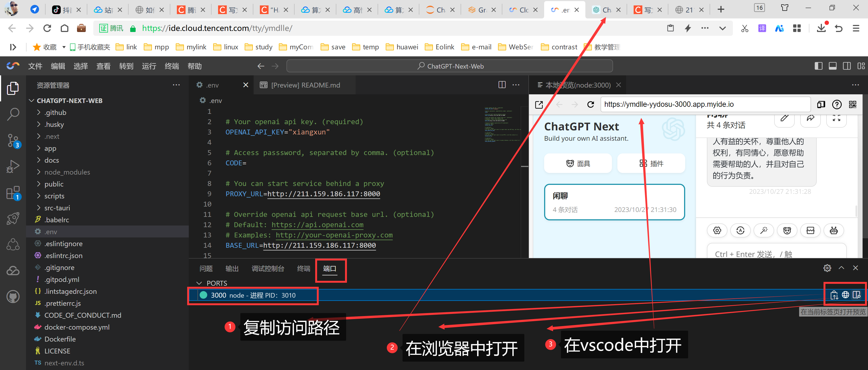Click the browser refresh button
The width and height of the screenshot is (868, 370).
[47, 28]
